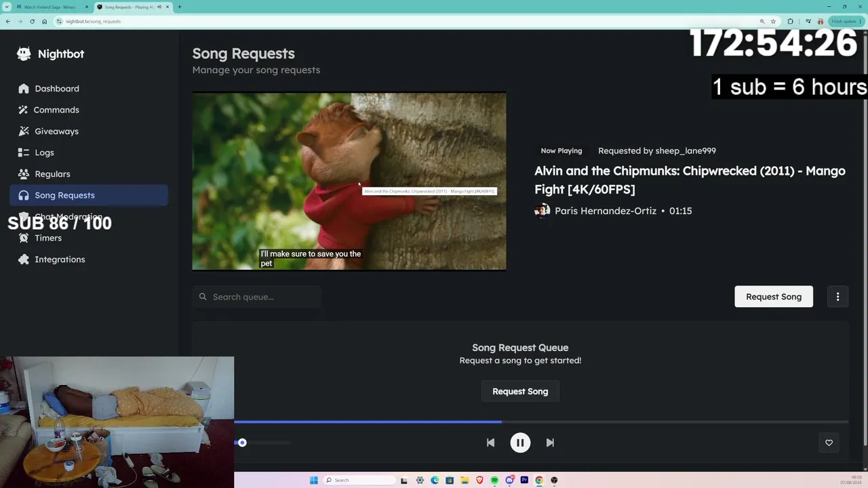Open Discord from the taskbar

pos(509,480)
